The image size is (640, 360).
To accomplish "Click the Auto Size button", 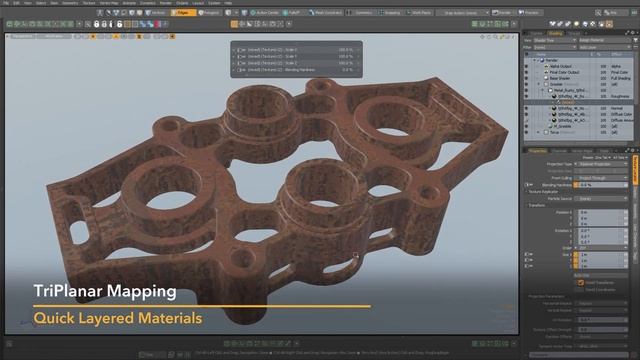I will [601, 276].
